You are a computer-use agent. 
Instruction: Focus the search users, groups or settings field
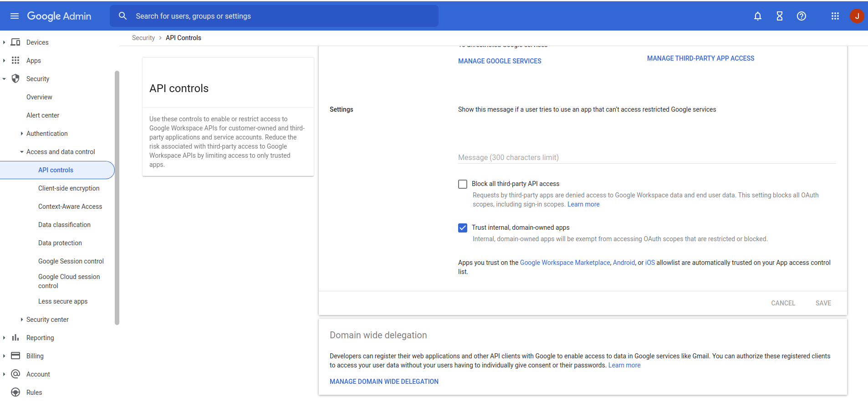[274, 16]
